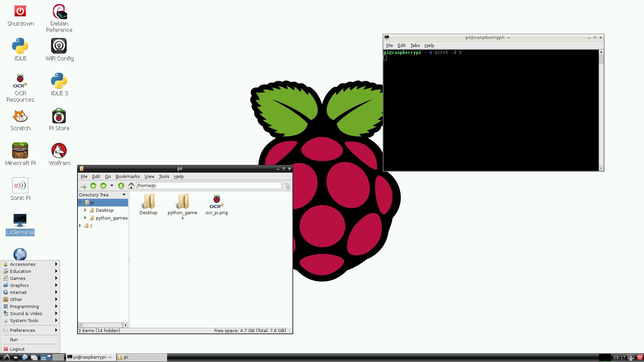Click the Tools menu in file manager
Image resolution: width=644 pixels, height=362 pixels.
click(x=164, y=176)
